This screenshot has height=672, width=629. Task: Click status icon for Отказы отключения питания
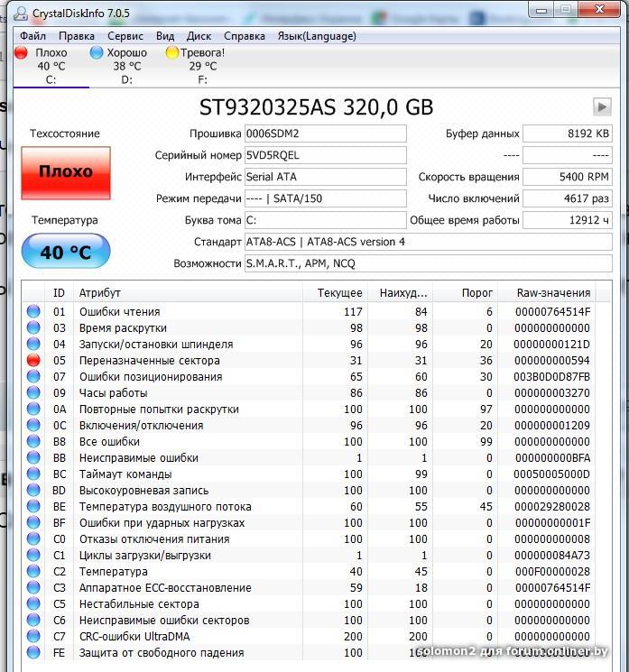tap(33, 539)
